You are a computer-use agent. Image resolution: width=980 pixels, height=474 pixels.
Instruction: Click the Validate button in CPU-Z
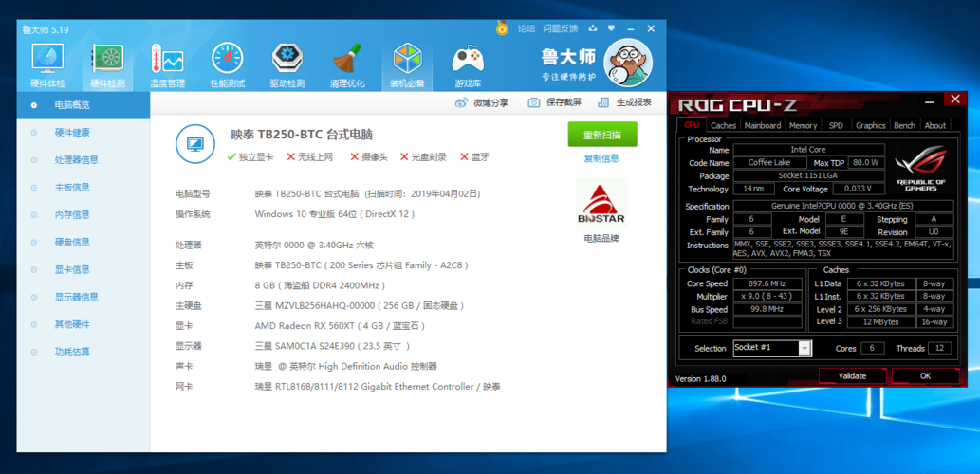pos(853,376)
